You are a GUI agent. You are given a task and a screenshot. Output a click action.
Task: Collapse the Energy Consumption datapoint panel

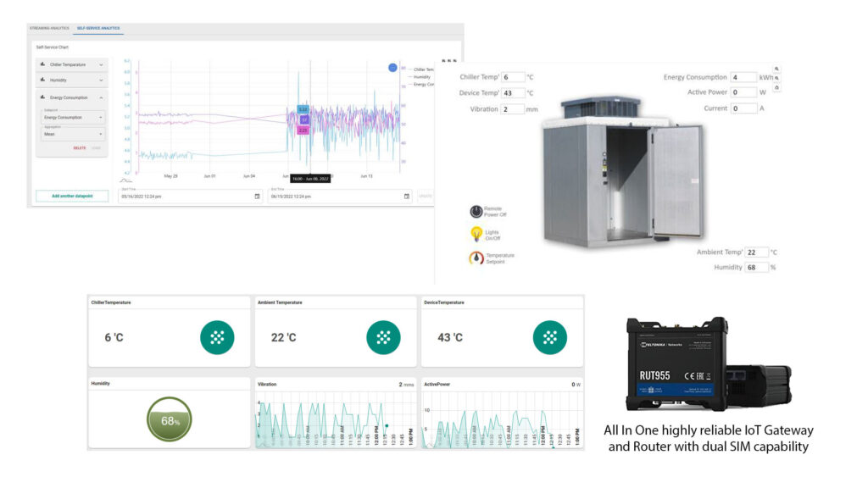point(102,97)
